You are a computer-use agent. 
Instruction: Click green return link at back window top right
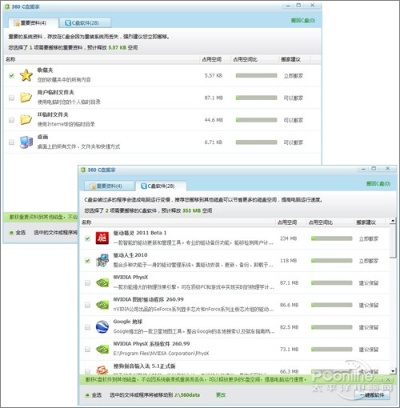pyautogui.click(x=303, y=20)
